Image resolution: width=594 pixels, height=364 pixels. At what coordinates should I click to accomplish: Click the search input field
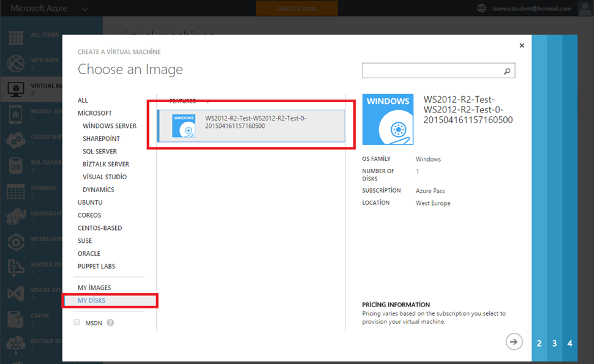tap(438, 70)
